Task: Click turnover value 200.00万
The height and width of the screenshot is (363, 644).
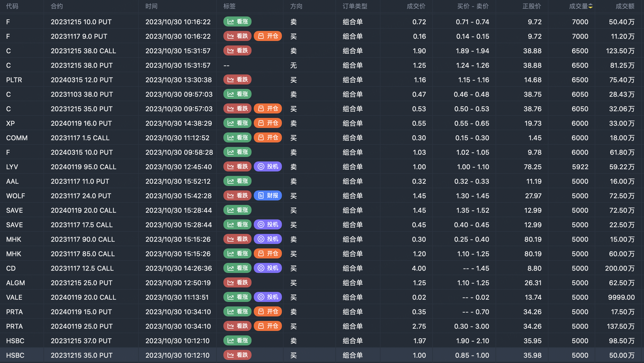Action: point(620,268)
